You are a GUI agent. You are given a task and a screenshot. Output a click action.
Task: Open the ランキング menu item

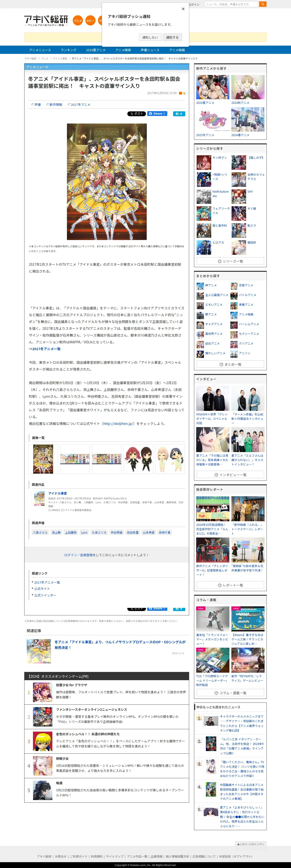68,50
